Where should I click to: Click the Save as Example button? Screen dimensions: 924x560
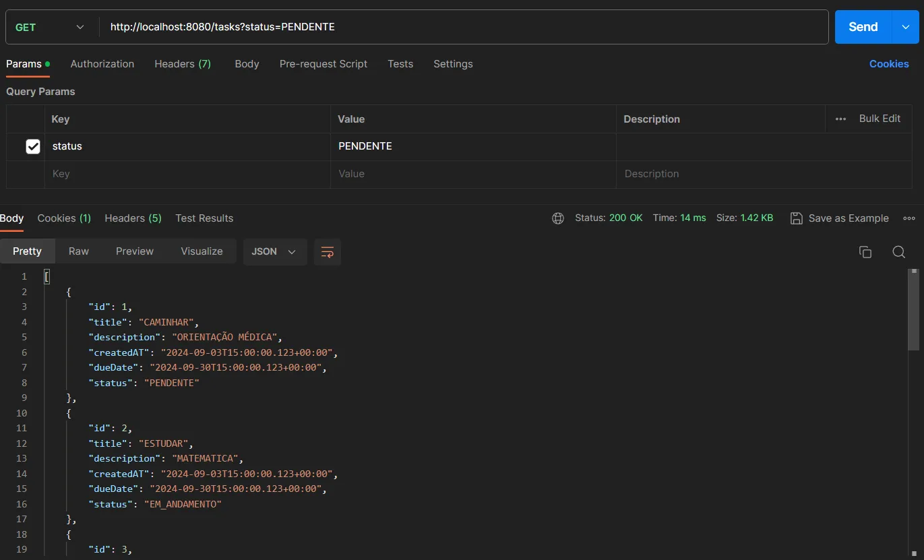(x=840, y=218)
